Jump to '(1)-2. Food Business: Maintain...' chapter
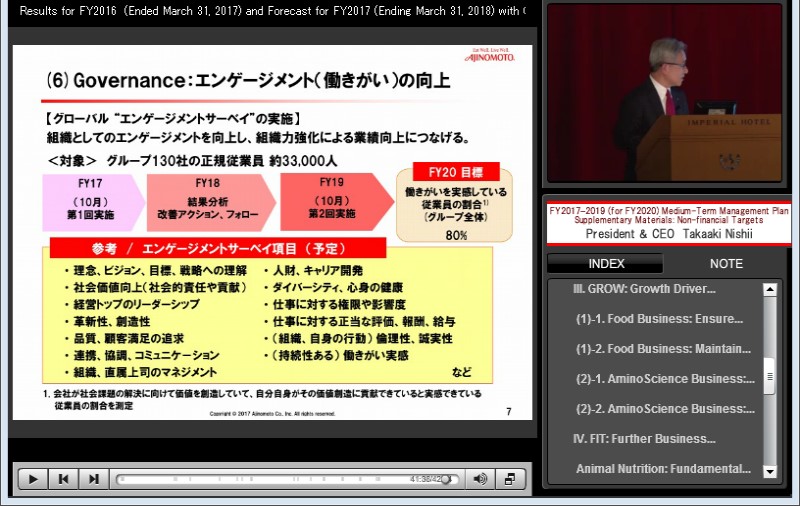The image size is (800, 506). click(x=663, y=349)
